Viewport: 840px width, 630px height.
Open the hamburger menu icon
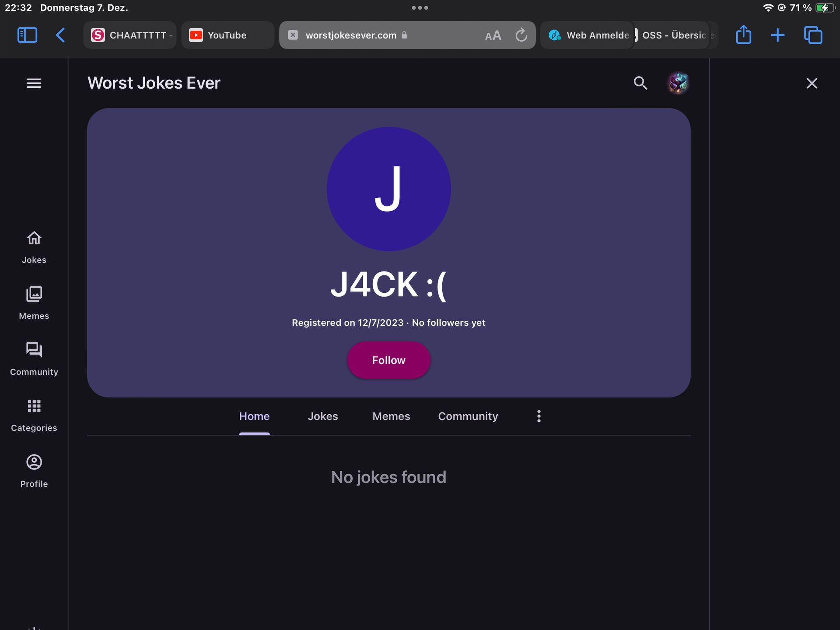(34, 83)
